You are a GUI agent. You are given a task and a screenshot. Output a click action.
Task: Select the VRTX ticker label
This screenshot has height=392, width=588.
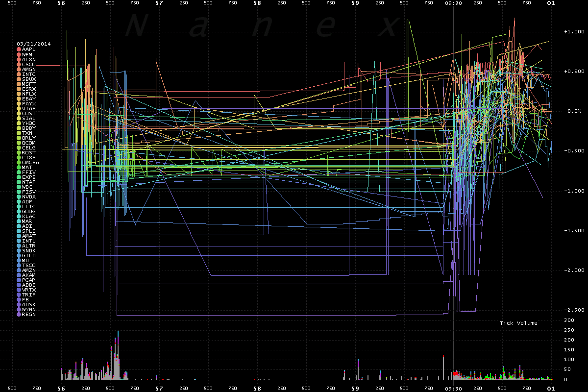point(29,290)
